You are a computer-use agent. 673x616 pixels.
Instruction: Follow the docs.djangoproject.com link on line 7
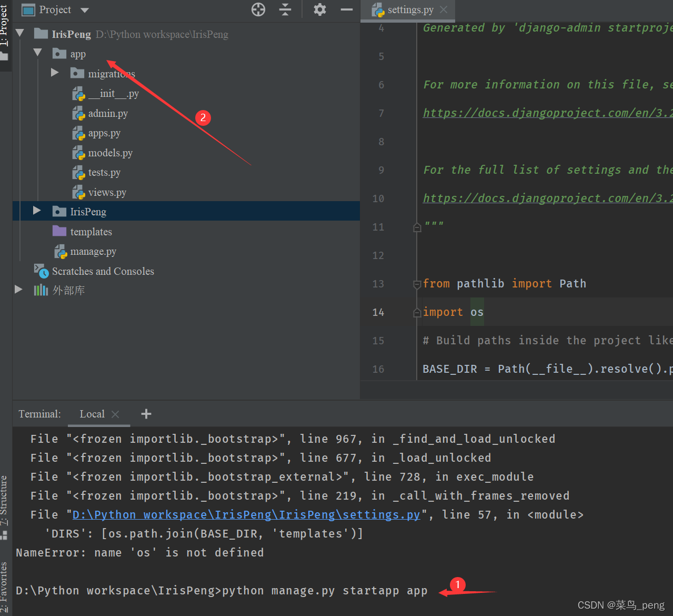pos(548,113)
